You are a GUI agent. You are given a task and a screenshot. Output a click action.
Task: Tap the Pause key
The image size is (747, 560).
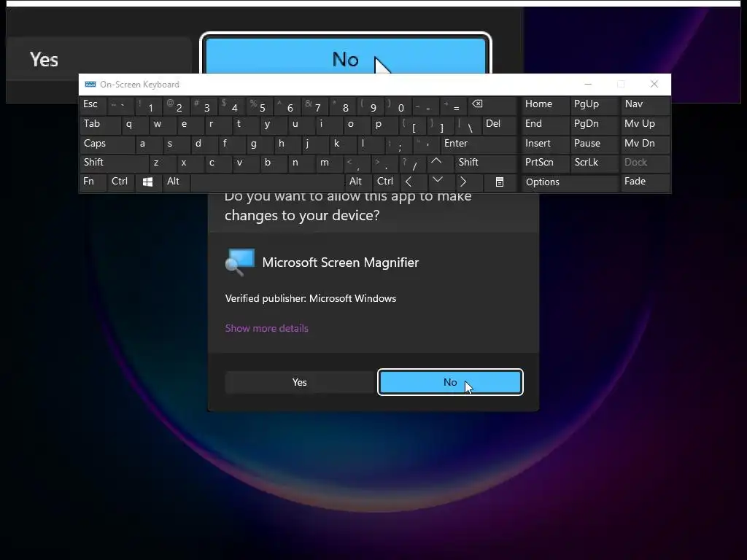(595, 144)
